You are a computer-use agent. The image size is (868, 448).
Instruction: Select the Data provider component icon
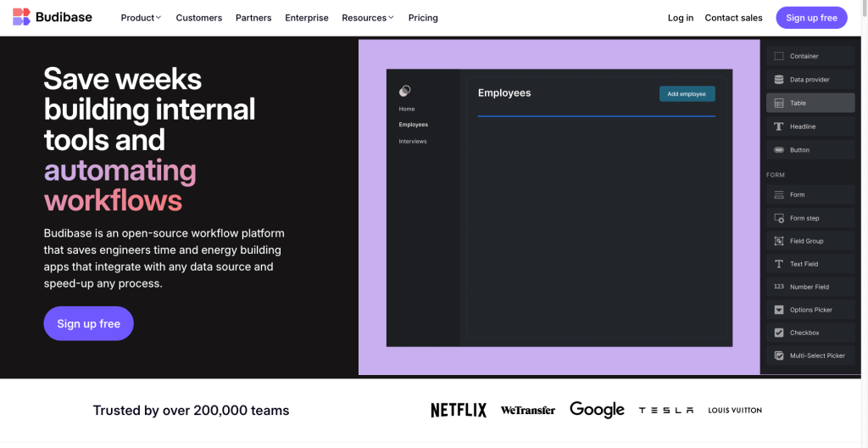click(779, 80)
